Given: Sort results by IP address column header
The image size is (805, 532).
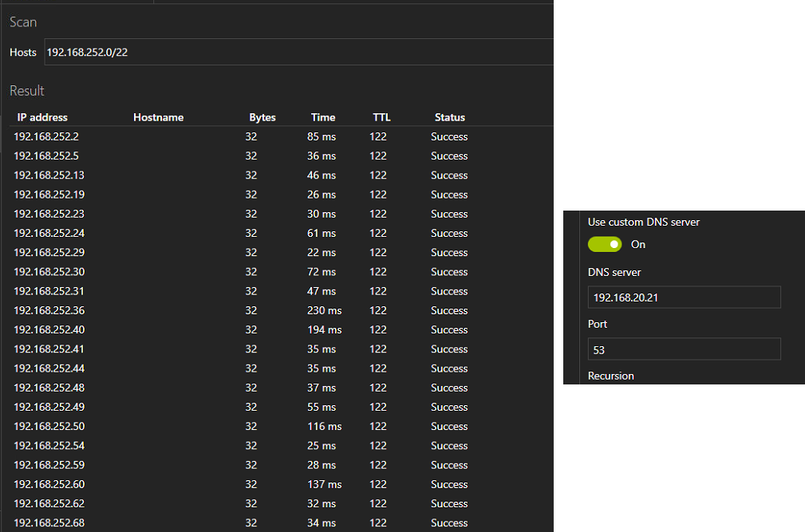Looking at the screenshot, I should click(42, 117).
